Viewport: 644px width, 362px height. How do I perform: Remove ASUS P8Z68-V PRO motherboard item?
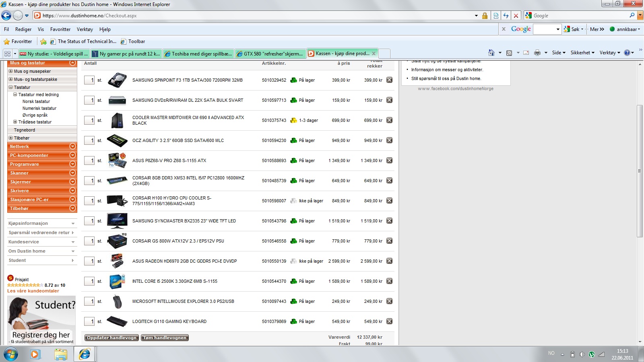click(x=389, y=160)
